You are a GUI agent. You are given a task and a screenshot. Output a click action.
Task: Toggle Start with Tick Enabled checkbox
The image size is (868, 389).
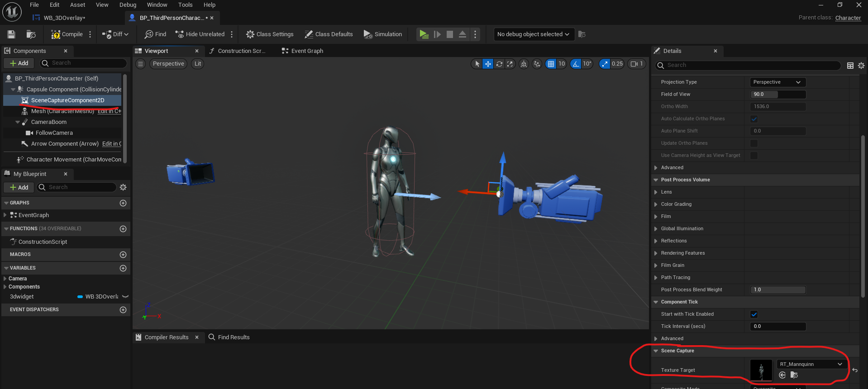(754, 314)
